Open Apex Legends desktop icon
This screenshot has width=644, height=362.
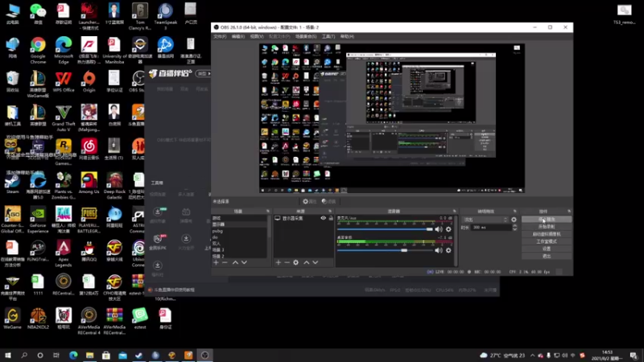64,253
